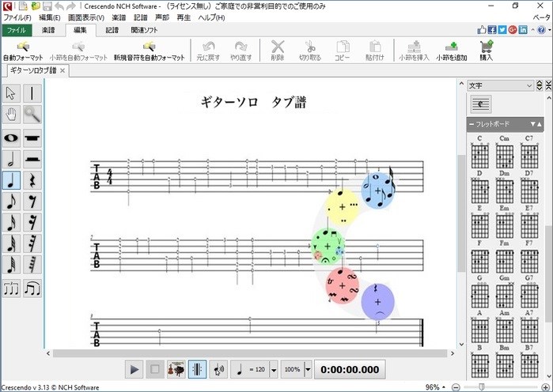The image size is (553, 392).
Task: Click the horizontal score scrollbar
Action: (250, 353)
